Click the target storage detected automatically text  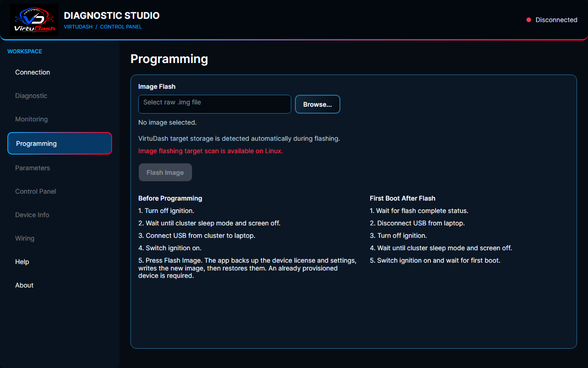coord(239,138)
